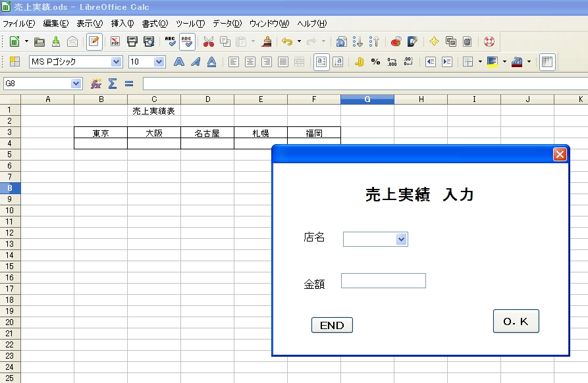Click the Navigator star icon
This screenshot has height=383, width=588.
coord(434,41)
